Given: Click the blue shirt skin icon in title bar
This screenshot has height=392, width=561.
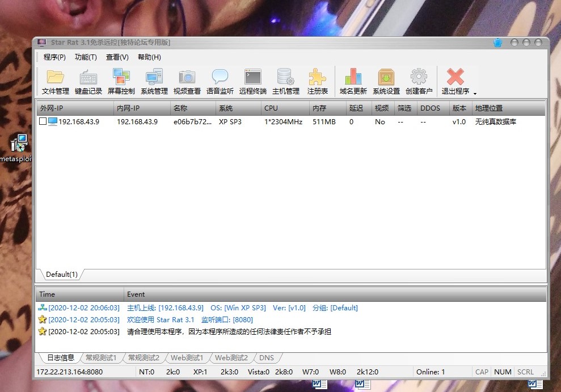Looking at the screenshot, I should [x=497, y=43].
